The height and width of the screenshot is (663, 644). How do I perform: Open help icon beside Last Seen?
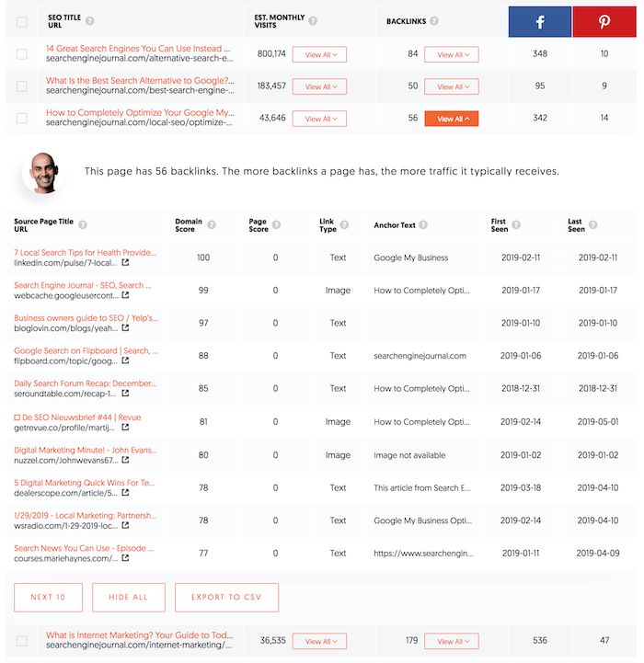pos(593,225)
